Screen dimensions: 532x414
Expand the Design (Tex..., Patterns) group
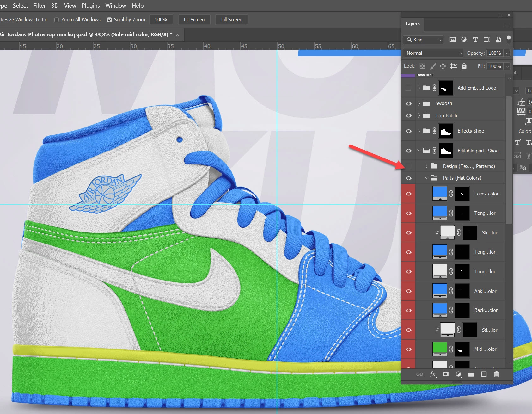tap(426, 166)
